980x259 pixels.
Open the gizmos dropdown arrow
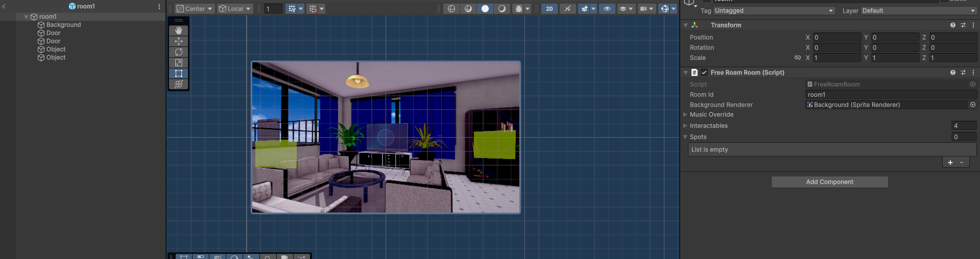(x=674, y=9)
